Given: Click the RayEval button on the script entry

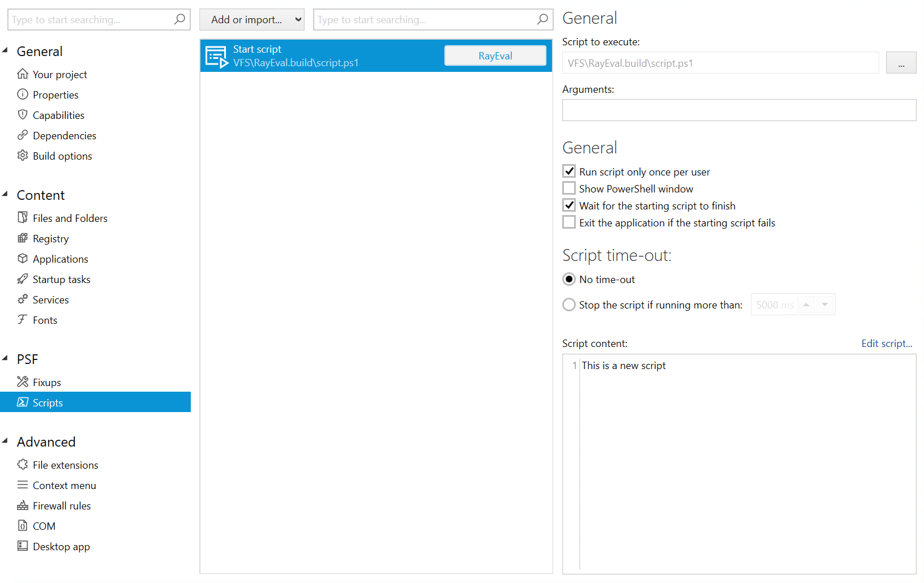Looking at the screenshot, I should tap(495, 55).
